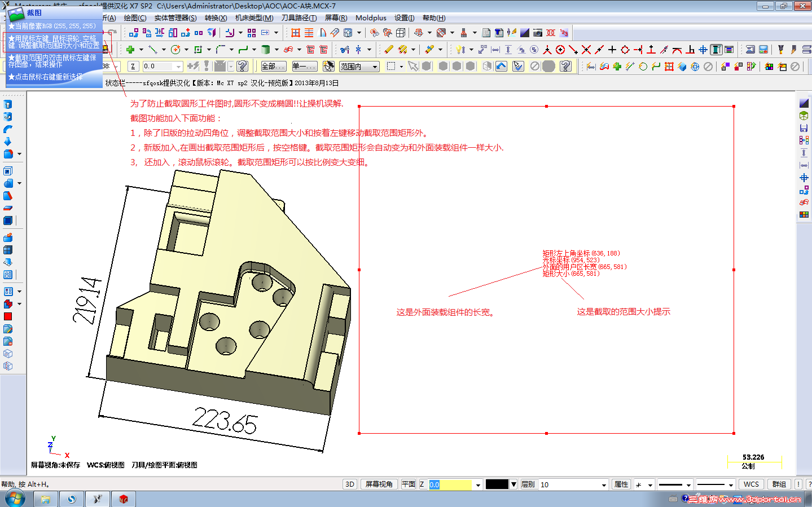812x507 pixels.
Task: Open the 刀具路径(T) menu
Action: click(x=299, y=18)
